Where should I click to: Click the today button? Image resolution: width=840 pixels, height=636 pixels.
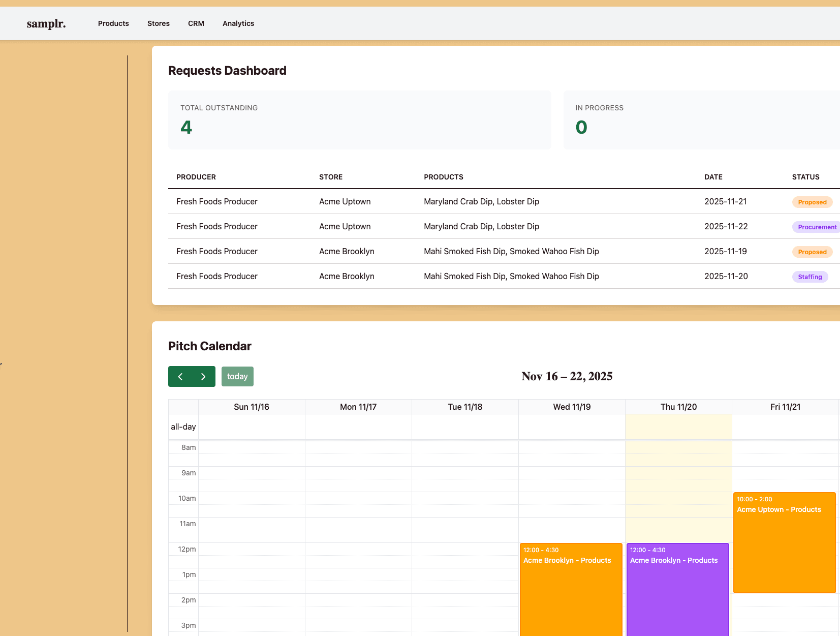(237, 377)
